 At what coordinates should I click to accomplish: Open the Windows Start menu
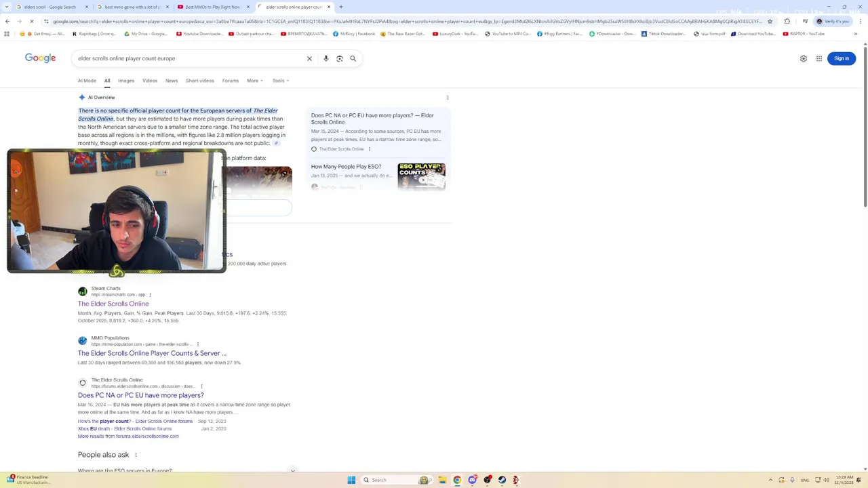tap(351, 480)
